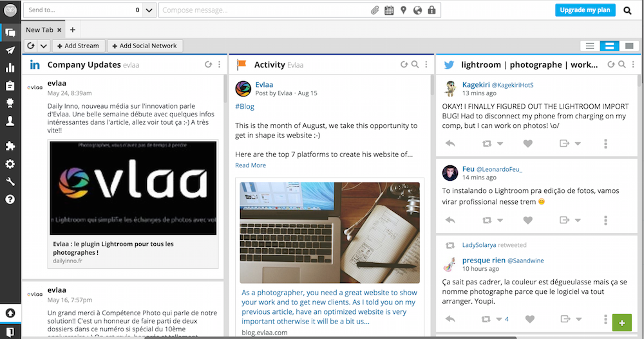Click the privacy lock icon in composer
Viewport: 644px width, 339px height.
coord(431,10)
